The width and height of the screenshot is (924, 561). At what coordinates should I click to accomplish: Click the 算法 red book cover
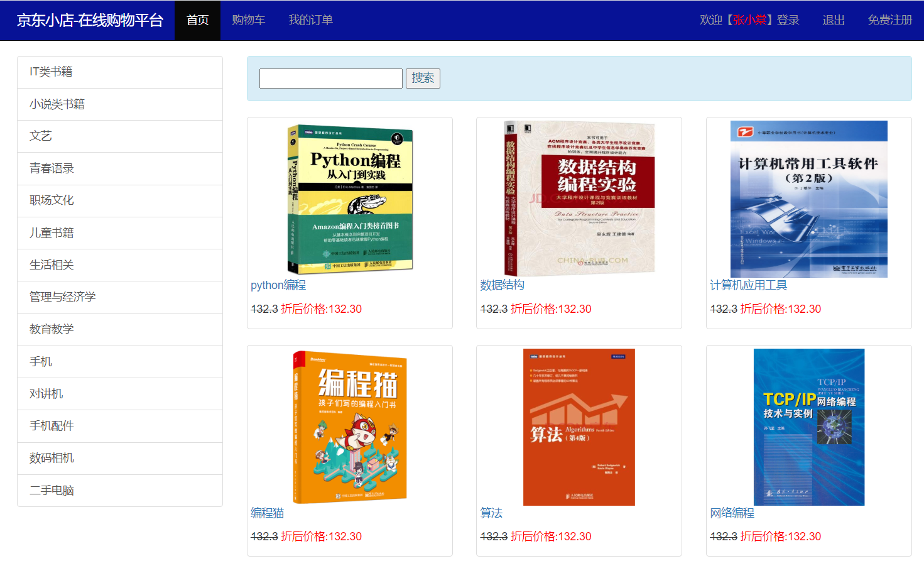click(579, 427)
